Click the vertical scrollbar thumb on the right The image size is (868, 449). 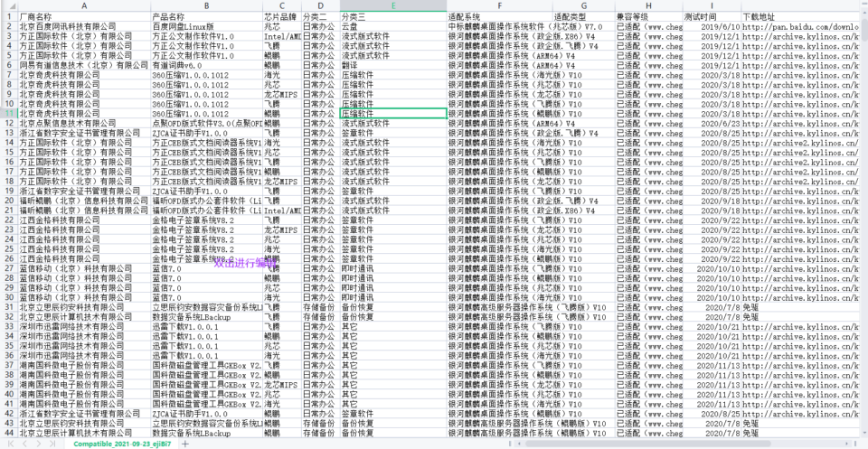pos(863,28)
